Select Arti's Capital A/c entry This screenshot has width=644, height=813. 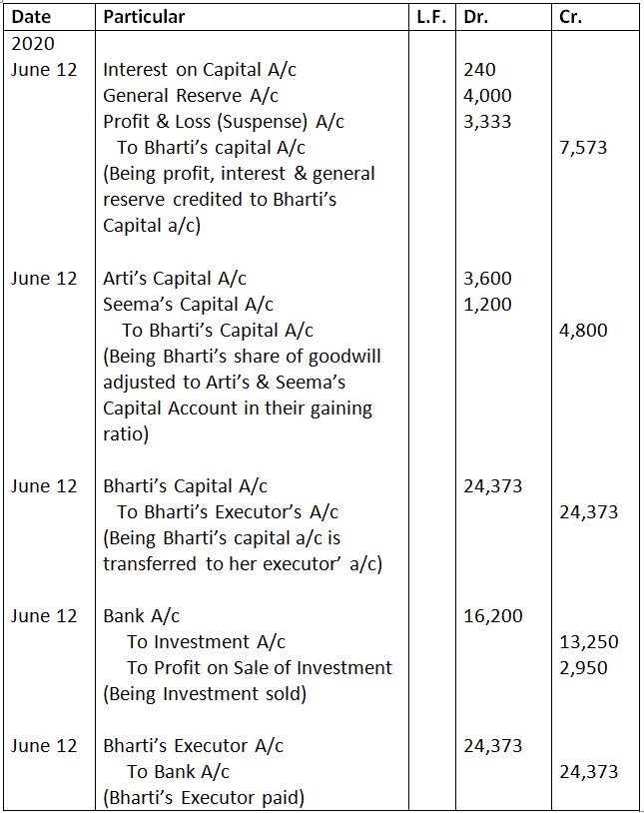[x=174, y=279]
